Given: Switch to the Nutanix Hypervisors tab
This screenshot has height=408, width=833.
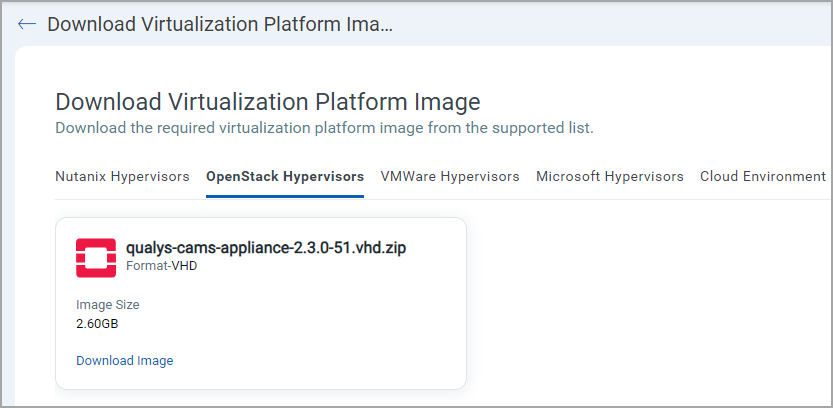Looking at the screenshot, I should pyautogui.click(x=122, y=177).
